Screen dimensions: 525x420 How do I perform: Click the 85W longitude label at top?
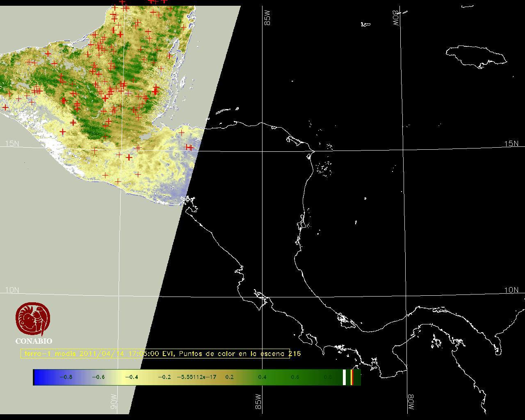click(268, 18)
